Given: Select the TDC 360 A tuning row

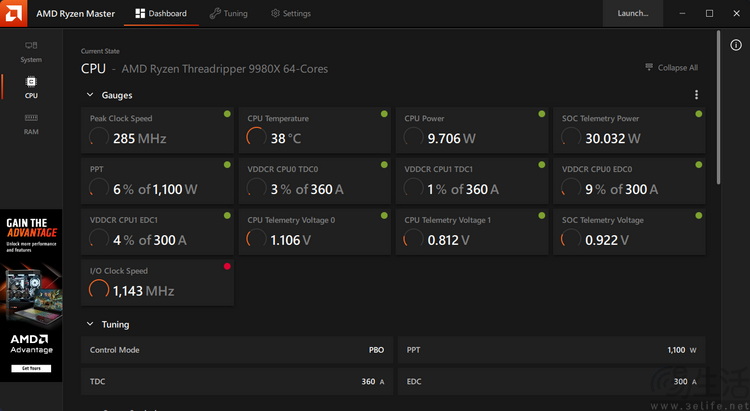Looking at the screenshot, I should coord(237,381).
